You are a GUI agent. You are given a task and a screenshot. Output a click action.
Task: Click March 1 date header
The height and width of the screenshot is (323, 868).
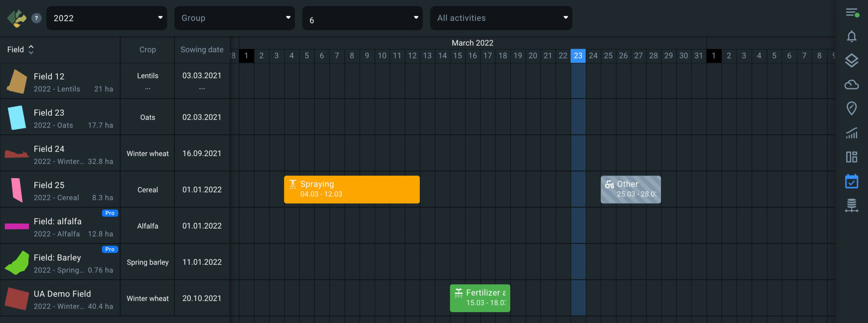point(246,56)
